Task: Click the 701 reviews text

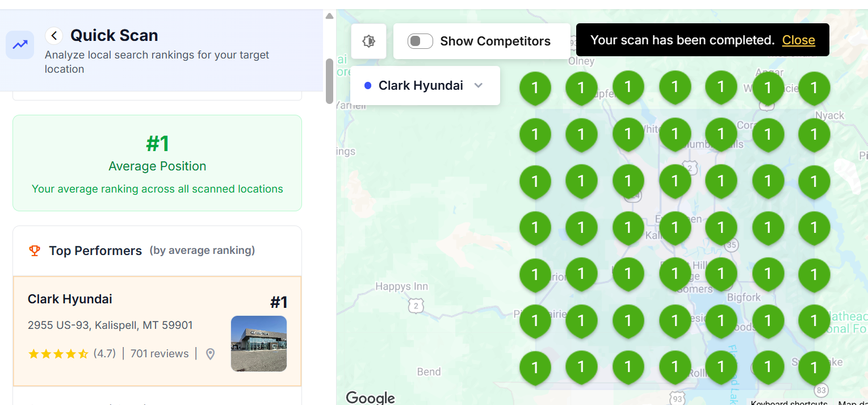Action: 160,353
